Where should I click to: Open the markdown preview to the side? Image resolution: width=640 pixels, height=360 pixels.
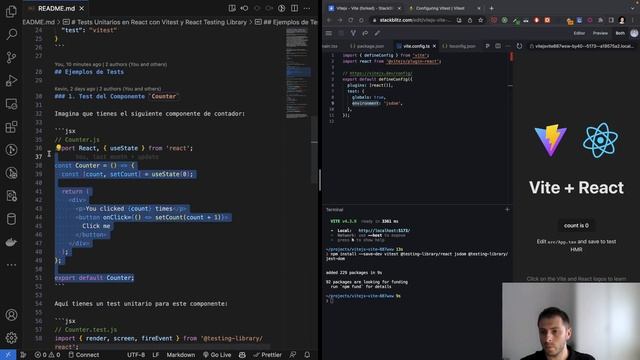pyautogui.click(x=232, y=8)
